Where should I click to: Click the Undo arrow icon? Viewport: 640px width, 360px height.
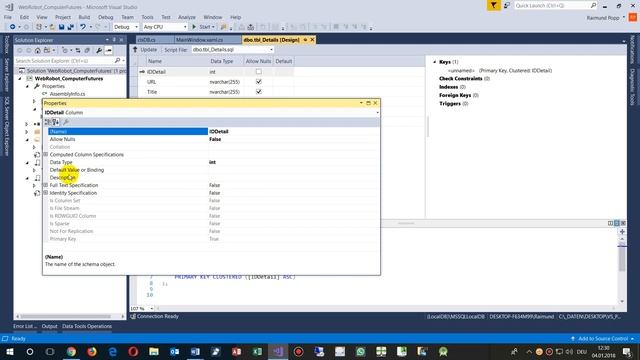(83, 27)
